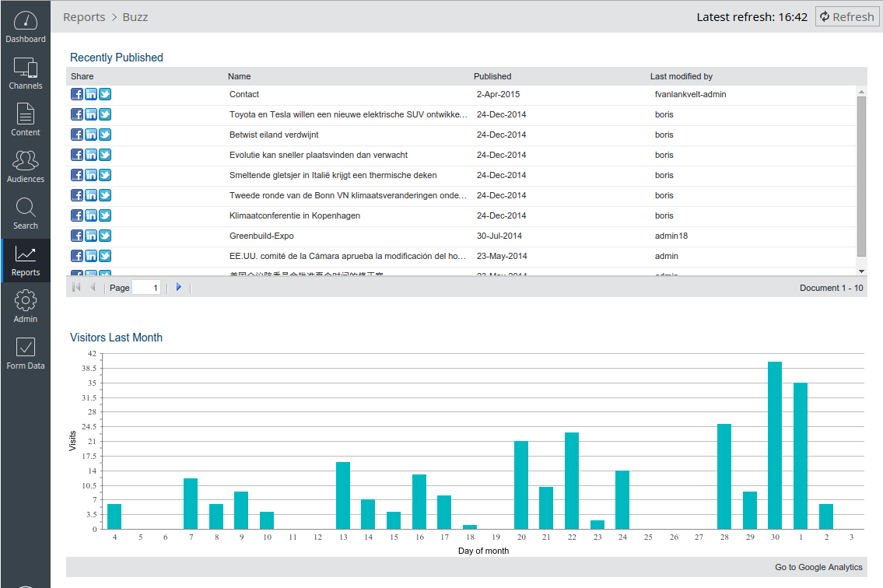The height and width of the screenshot is (588, 883).
Task: Click the bar for day 13
Action: pyautogui.click(x=343, y=495)
